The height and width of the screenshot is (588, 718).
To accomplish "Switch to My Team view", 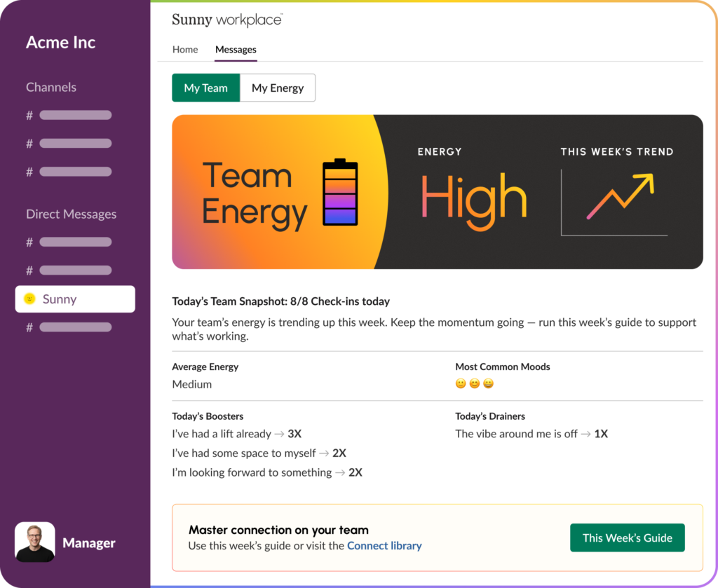I will click(205, 88).
